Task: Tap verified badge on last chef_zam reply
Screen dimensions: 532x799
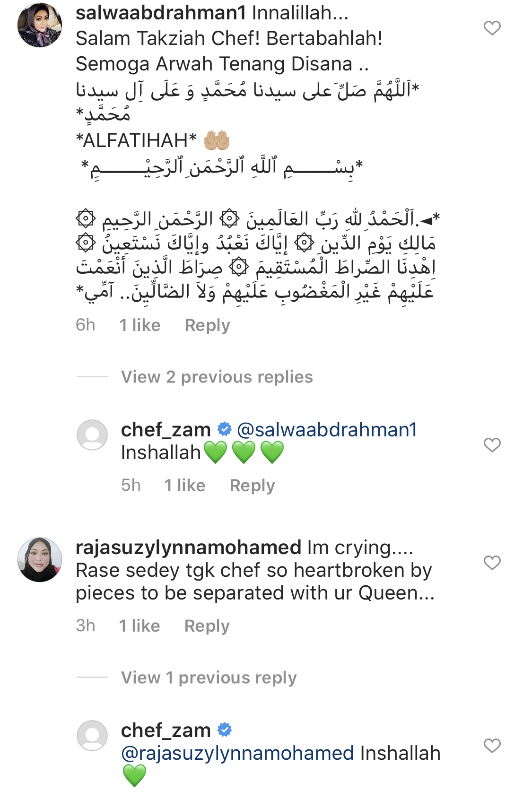Action: coord(225,730)
